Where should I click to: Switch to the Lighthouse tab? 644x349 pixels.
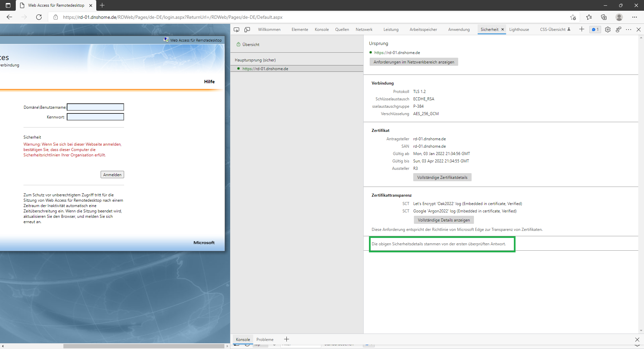pos(519,30)
